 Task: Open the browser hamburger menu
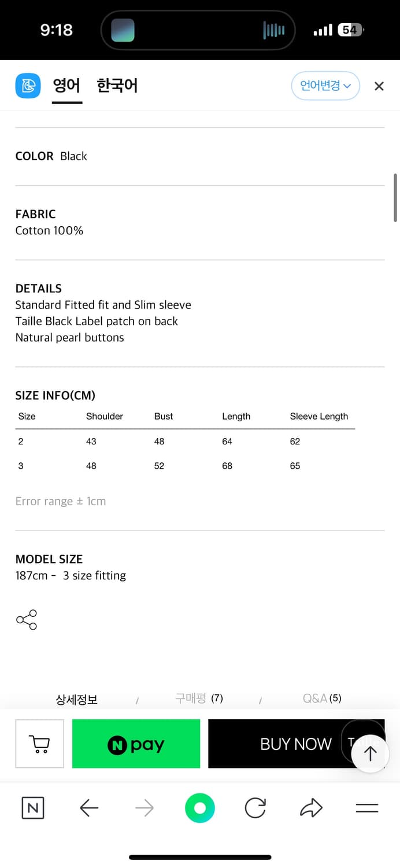pyautogui.click(x=366, y=808)
